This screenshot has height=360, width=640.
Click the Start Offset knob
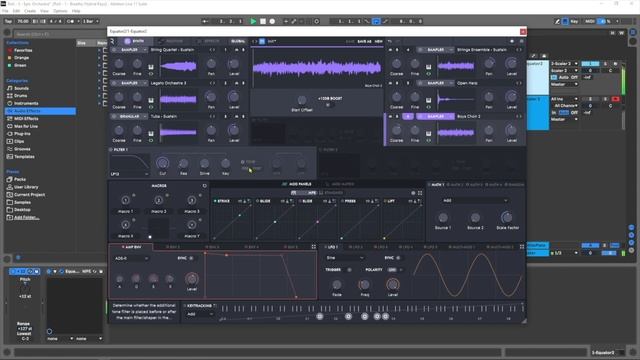point(302,100)
